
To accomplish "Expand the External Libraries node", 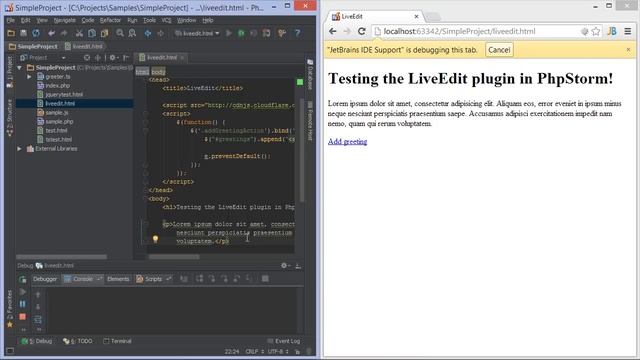I will pyautogui.click(x=20, y=149).
